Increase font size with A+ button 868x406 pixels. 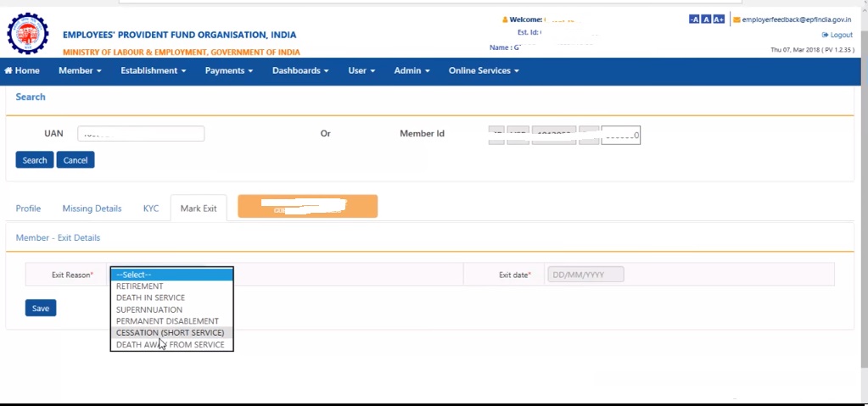[x=719, y=19]
